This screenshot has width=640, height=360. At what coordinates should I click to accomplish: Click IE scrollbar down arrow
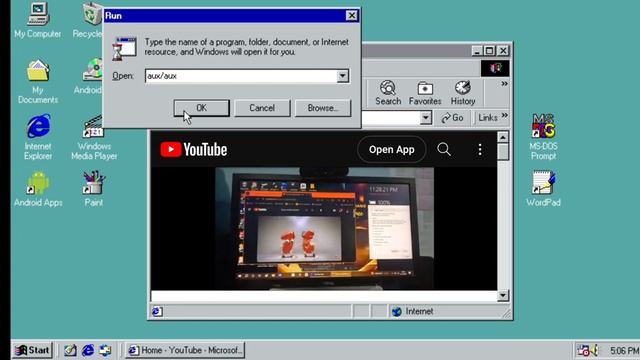pyautogui.click(x=503, y=296)
